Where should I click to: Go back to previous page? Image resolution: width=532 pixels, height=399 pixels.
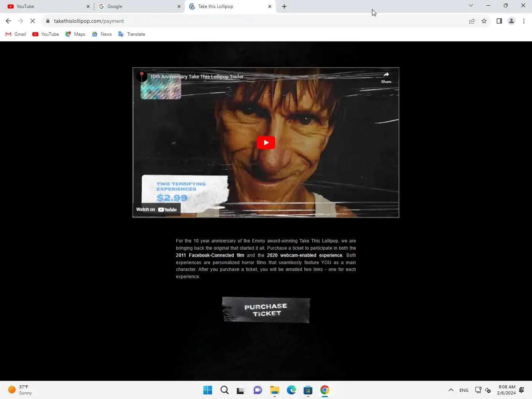click(8, 21)
